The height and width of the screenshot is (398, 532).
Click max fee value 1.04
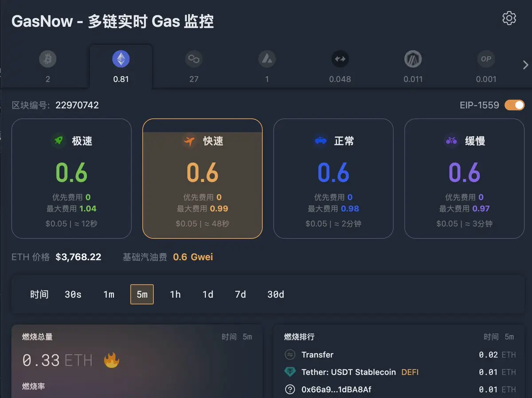[88, 209]
